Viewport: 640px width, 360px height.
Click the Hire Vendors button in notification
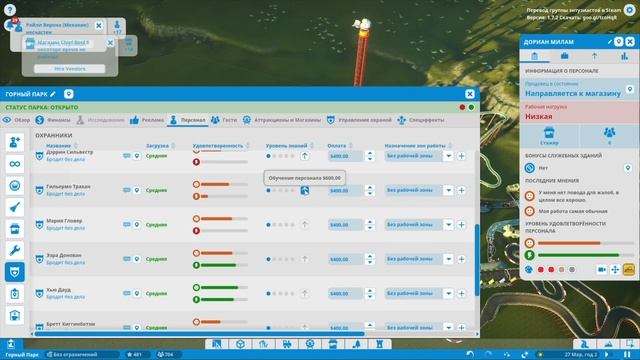[x=69, y=69]
